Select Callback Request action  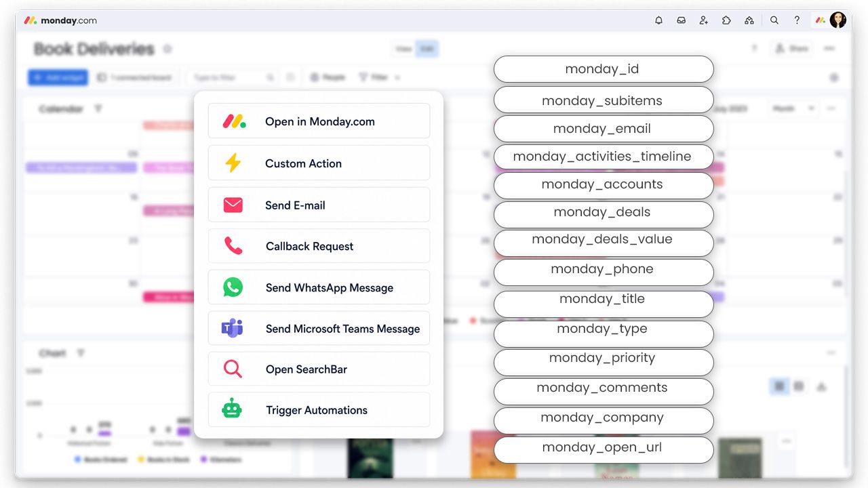click(319, 246)
